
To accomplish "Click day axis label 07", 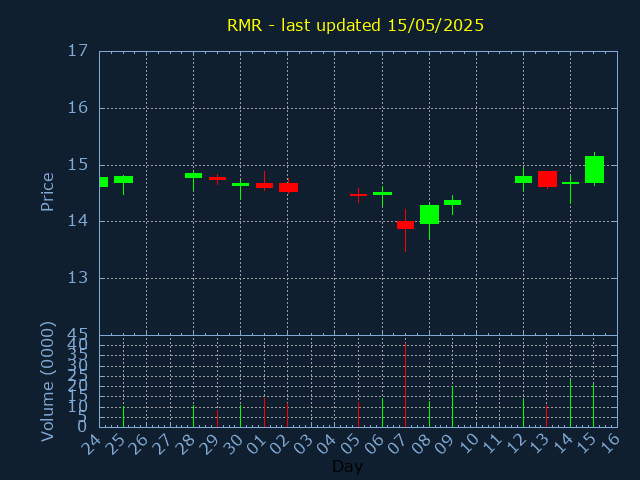I will click(x=398, y=444).
